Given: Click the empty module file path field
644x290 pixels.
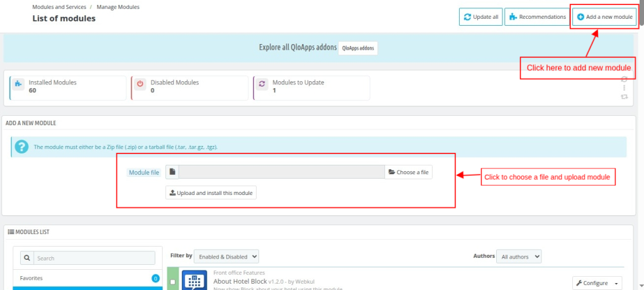Looking at the screenshot, I should tap(282, 172).
